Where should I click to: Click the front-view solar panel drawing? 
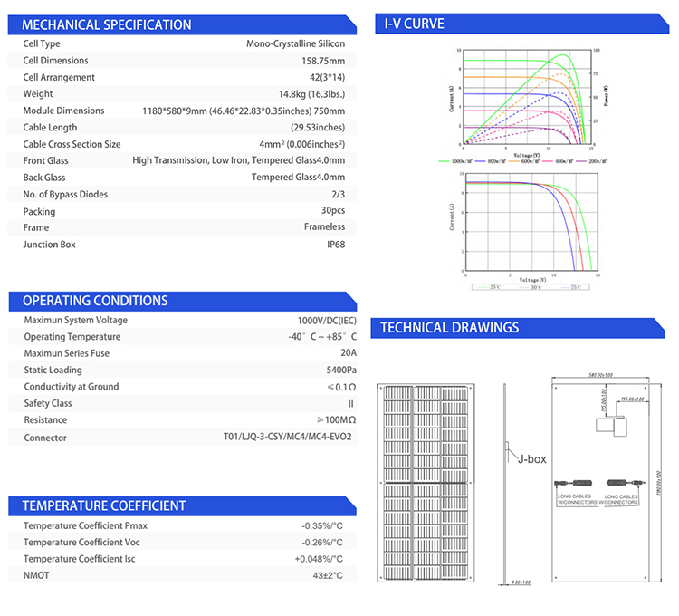click(426, 483)
